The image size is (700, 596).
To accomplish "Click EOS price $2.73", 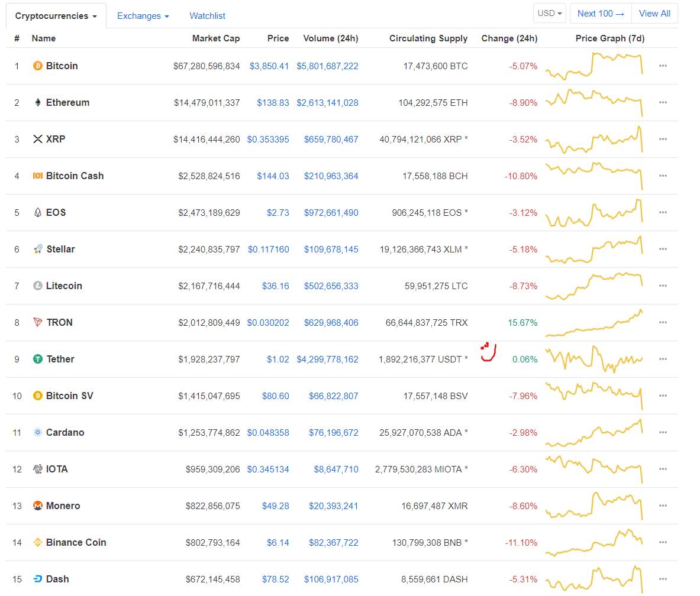I will (278, 213).
